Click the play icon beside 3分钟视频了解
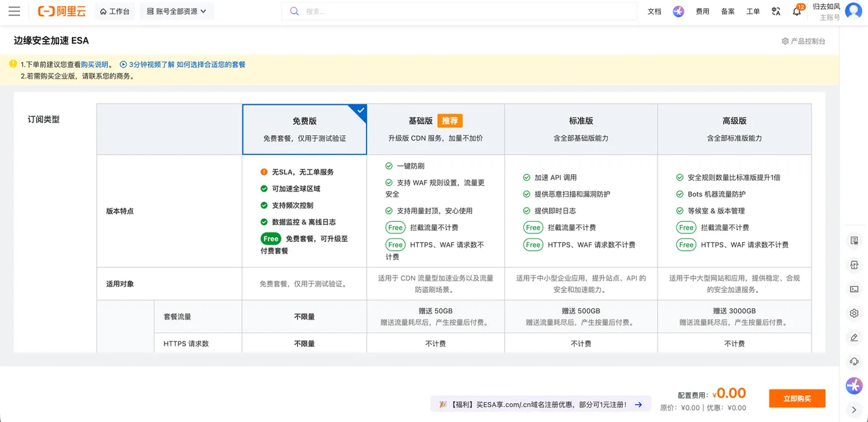 click(x=123, y=65)
